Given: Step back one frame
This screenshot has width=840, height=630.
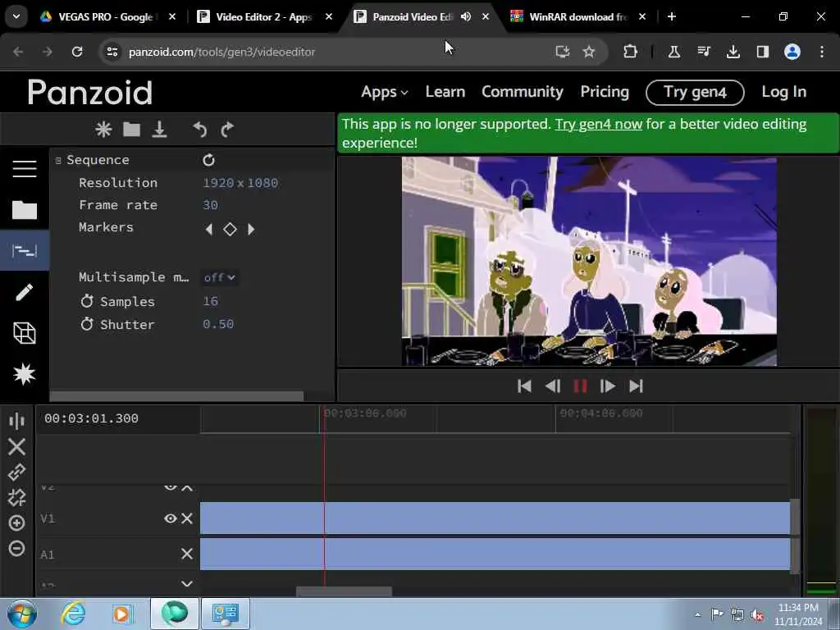Looking at the screenshot, I should click(x=552, y=386).
